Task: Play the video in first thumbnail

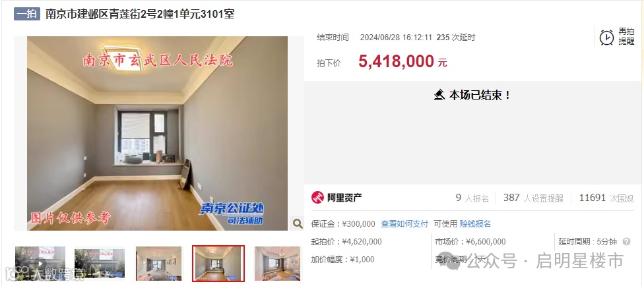Action: click(x=40, y=263)
